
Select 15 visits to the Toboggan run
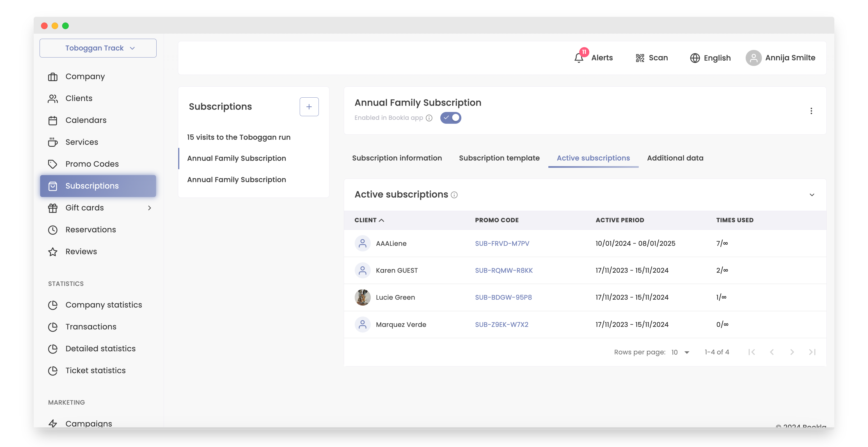pyautogui.click(x=239, y=137)
